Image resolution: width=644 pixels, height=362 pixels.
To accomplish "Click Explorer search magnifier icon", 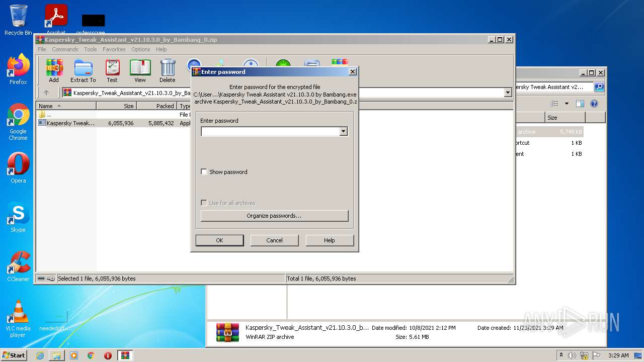I will [599, 87].
